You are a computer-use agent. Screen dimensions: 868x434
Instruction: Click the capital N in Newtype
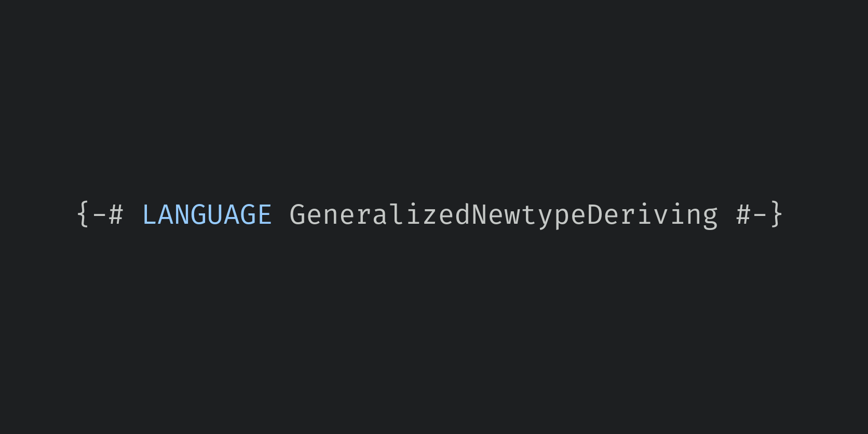point(479,214)
